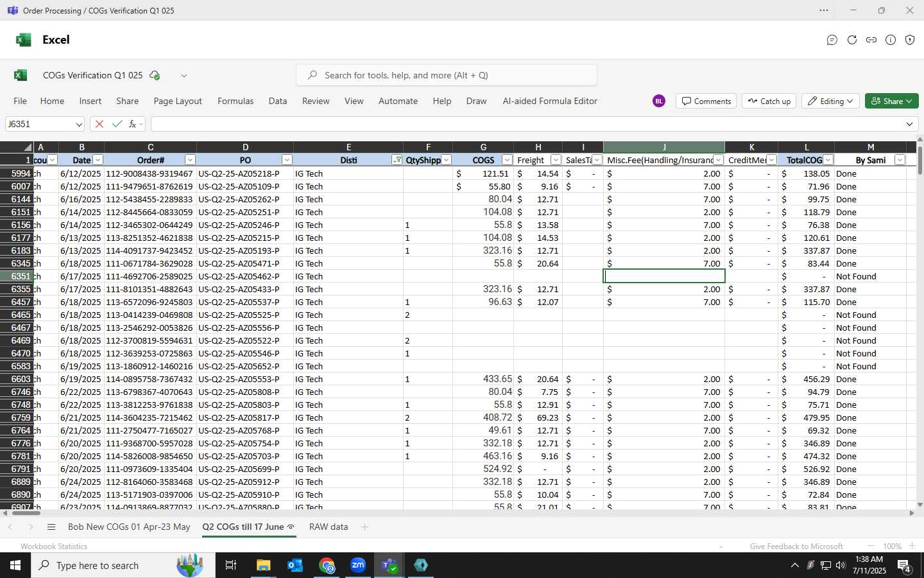Open Outlook from the taskbar
This screenshot has width=924, height=578.
click(x=295, y=565)
